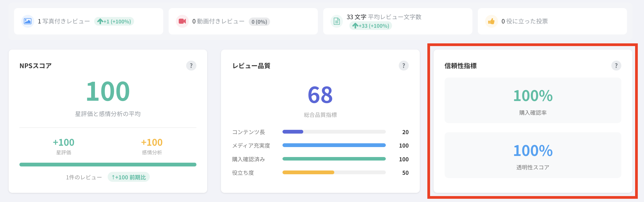Select the 購入確認率 100% tile
The image size is (644, 202).
pyautogui.click(x=533, y=100)
